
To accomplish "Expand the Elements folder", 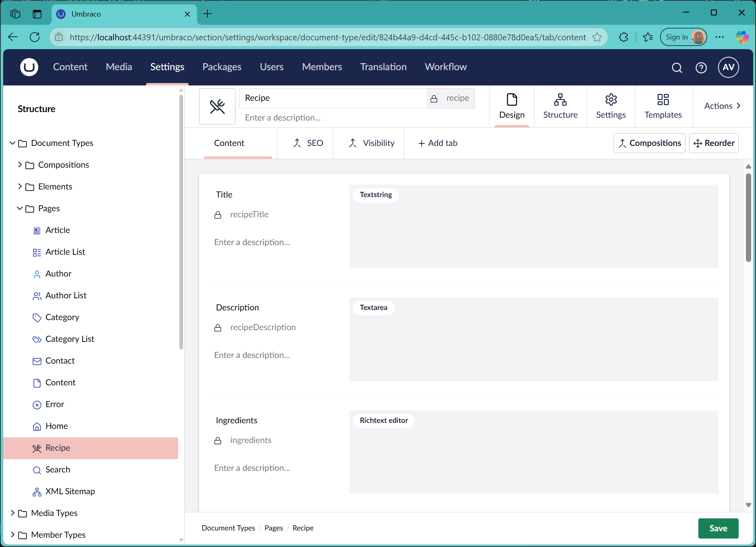I will pyautogui.click(x=20, y=187).
